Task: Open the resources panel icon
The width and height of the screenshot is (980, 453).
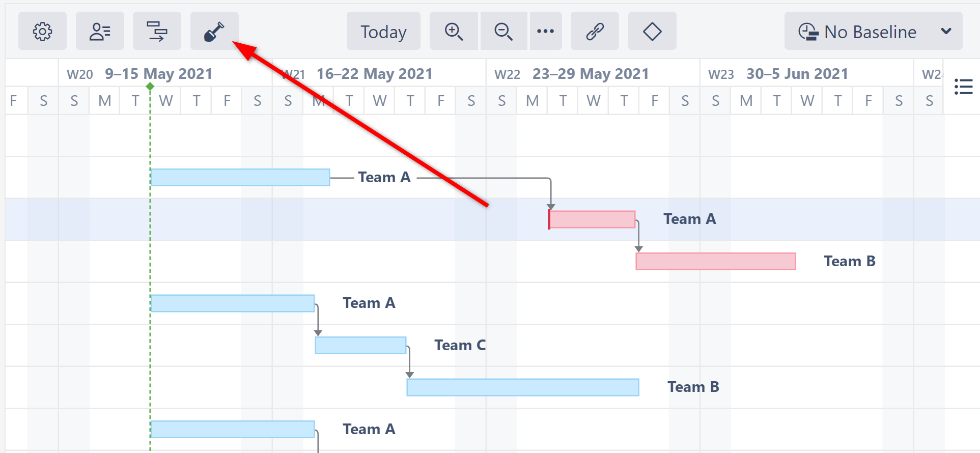Action: [x=100, y=32]
